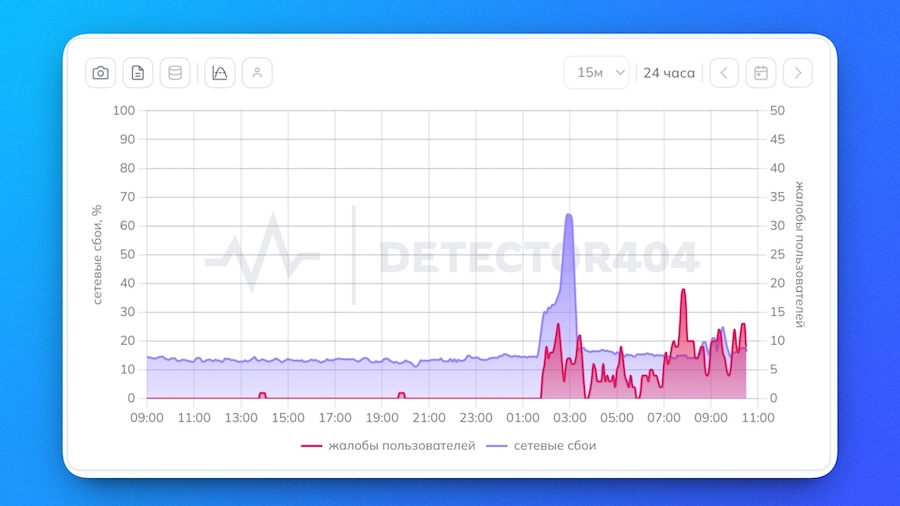Click the 50 label on the right axis
Viewport: 900px width, 506px height.
(x=777, y=110)
